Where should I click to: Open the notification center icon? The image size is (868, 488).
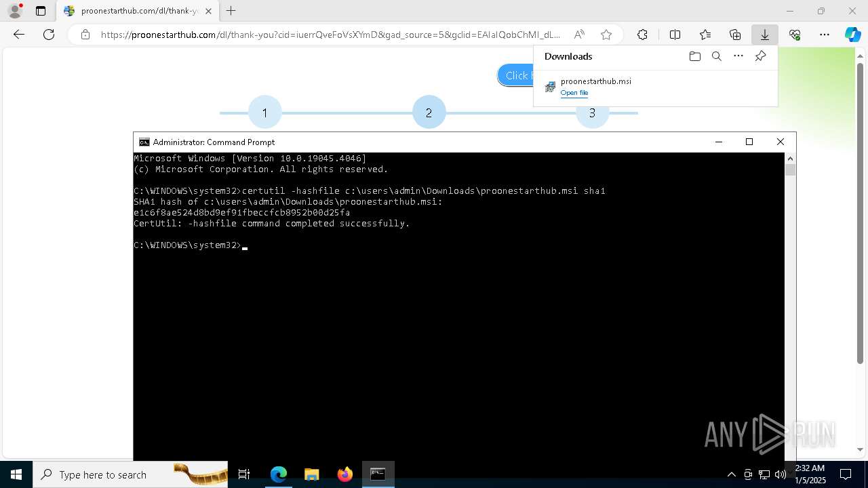click(846, 474)
